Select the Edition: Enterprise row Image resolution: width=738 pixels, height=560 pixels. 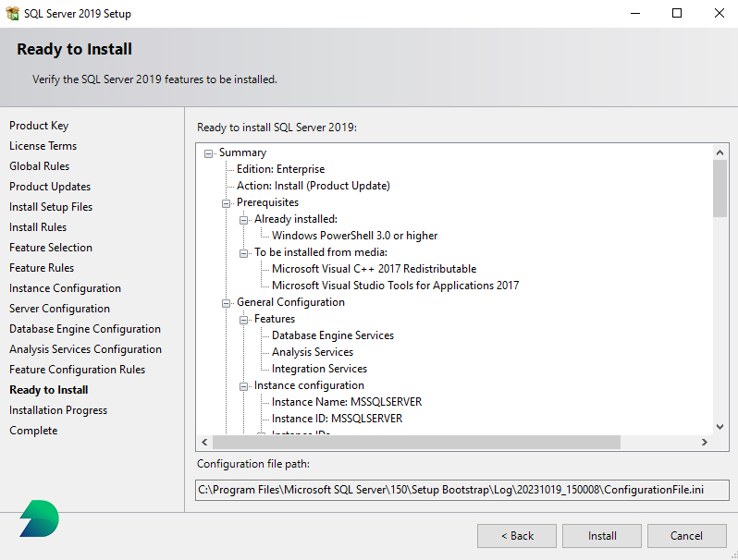280,169
